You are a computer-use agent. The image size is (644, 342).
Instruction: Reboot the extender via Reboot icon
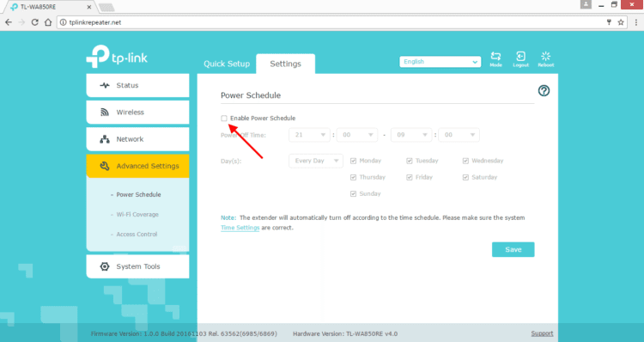(546, 59)
